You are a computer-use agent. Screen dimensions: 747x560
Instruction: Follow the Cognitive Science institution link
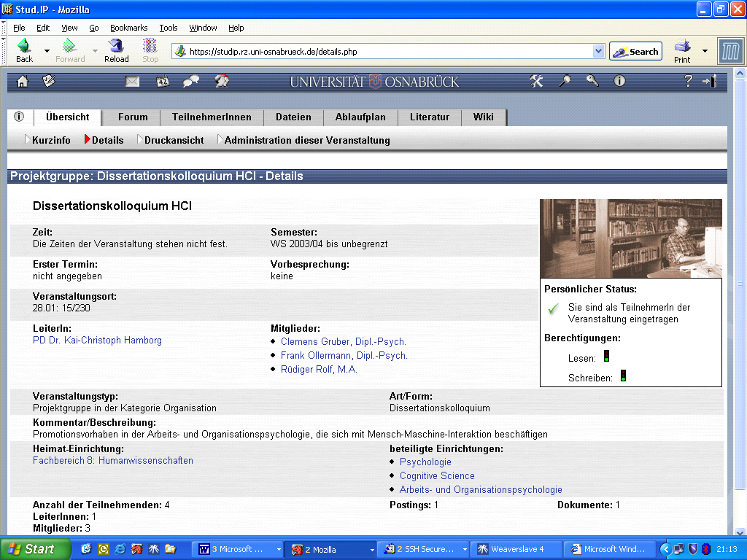point(437,475)
